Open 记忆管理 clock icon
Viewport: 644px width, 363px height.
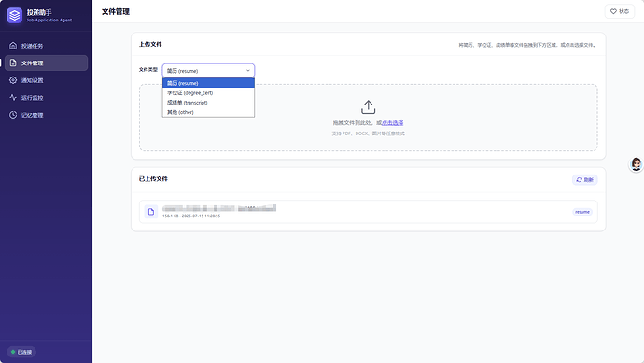[13, 115]
